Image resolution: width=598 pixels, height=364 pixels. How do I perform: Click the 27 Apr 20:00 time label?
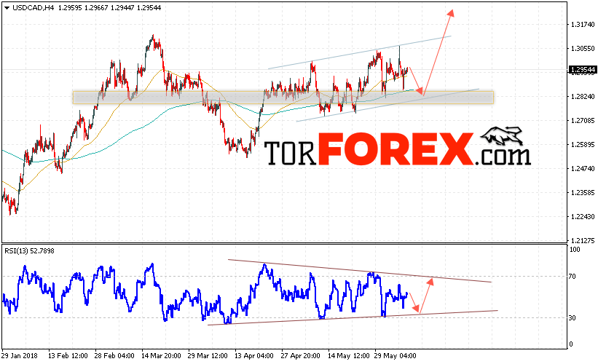pos(301,355)
